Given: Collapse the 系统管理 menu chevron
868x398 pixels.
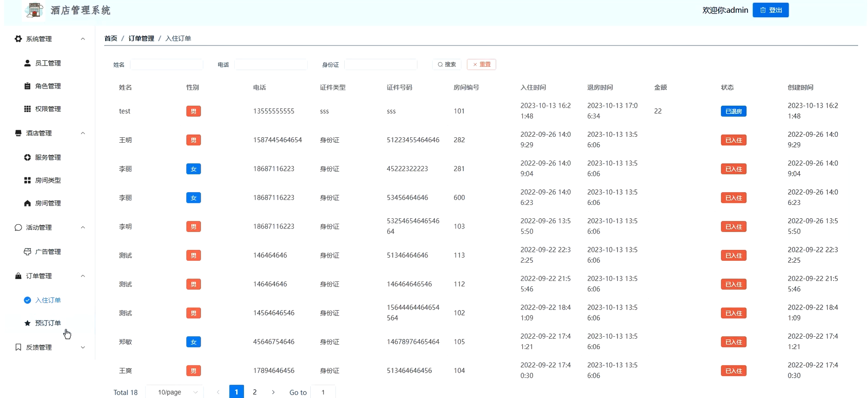Looking at the screenshot, I should coord(83,39).
